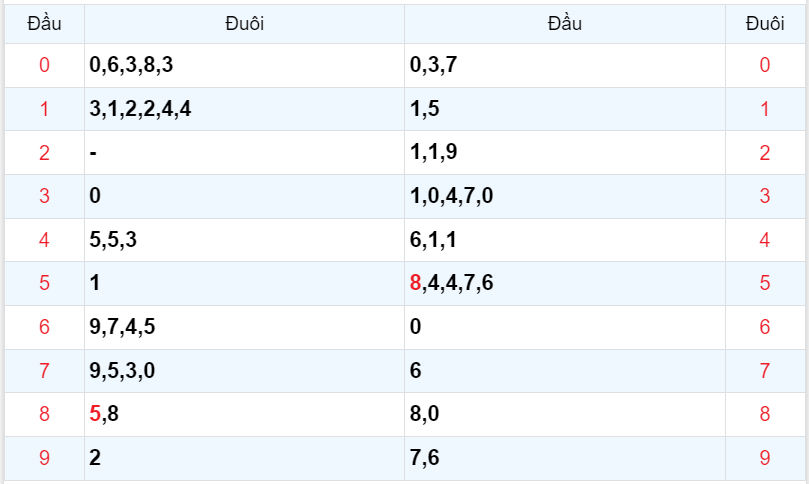
Task: Click the wide Đuôi column header
Action: click(x=244, y=23)
